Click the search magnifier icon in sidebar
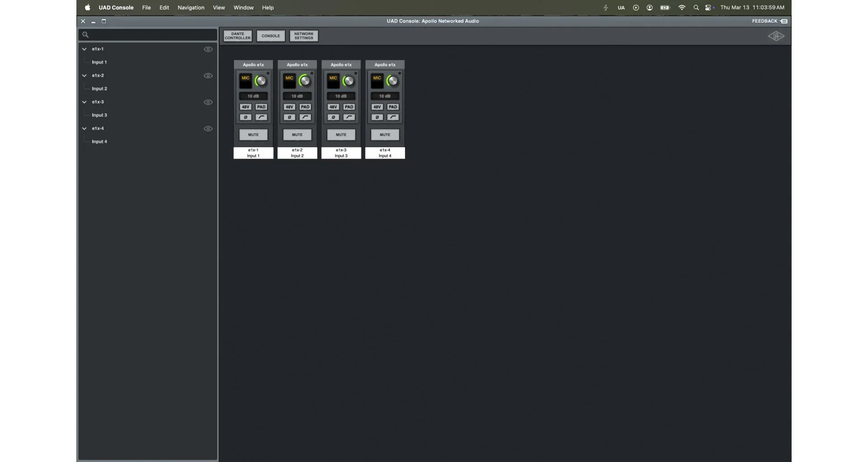 pyautogui.click(x=85, y=35)
